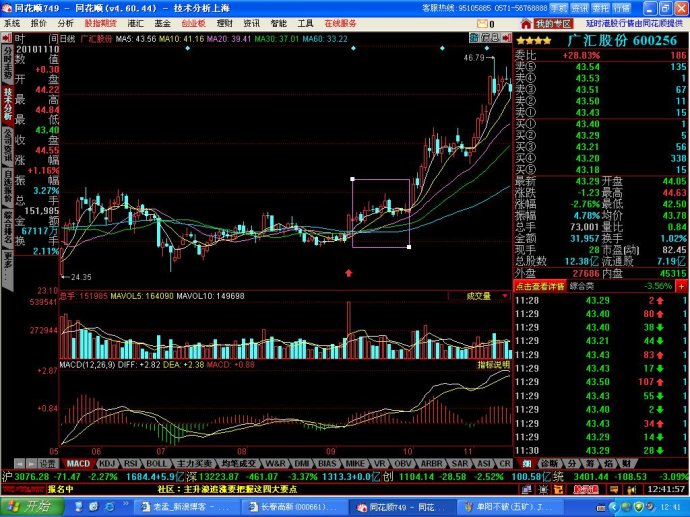
Task: Click the red home icon
Action: tap(525, 23)
